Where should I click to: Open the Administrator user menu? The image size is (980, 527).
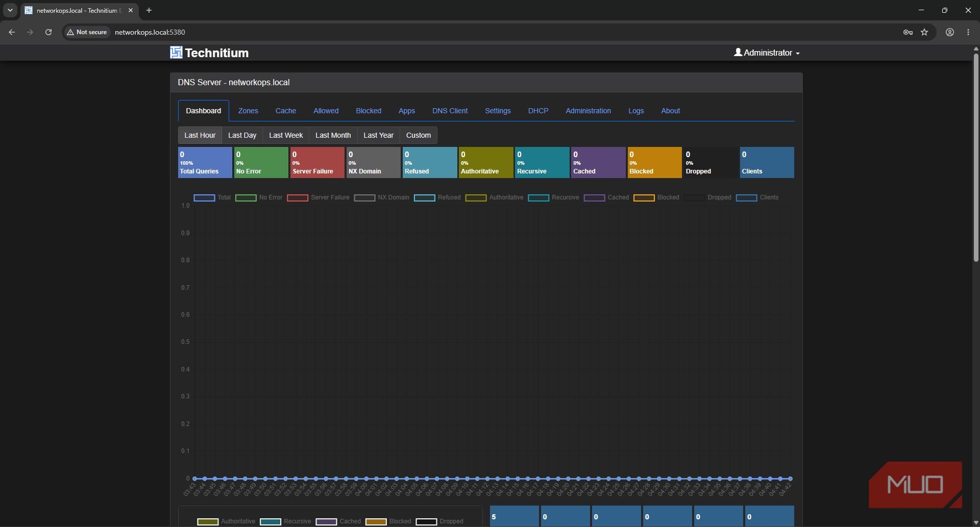coord(767,53)
